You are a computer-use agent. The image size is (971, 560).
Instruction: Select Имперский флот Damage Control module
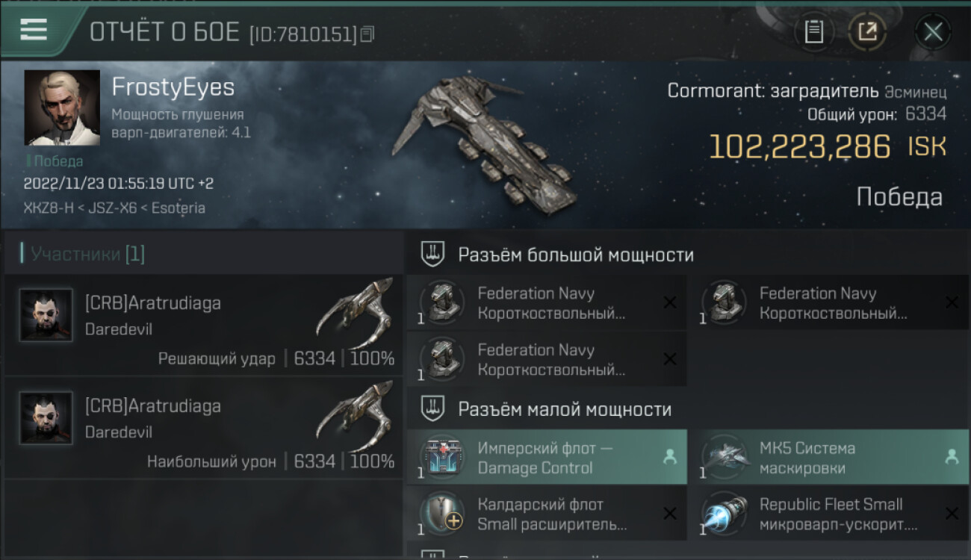pos(547,457)
